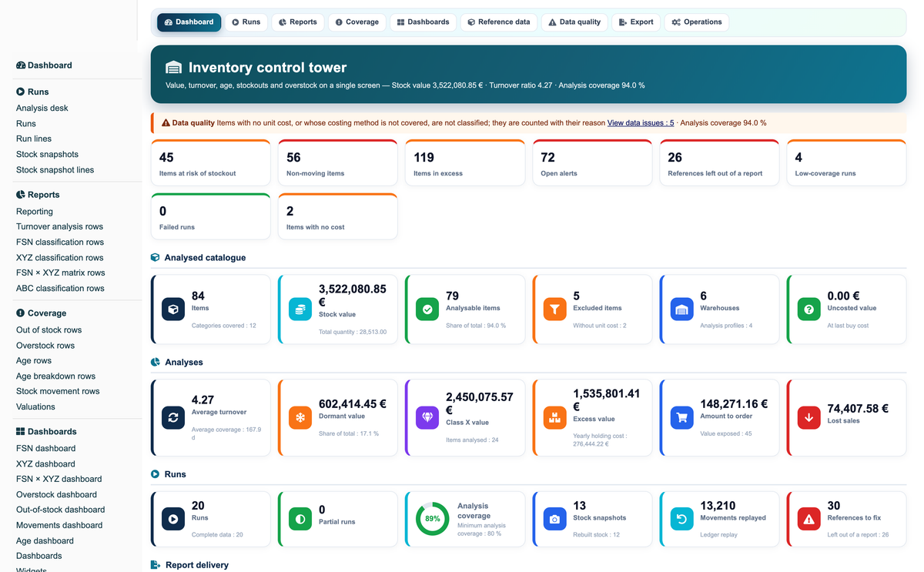The width and height of the screenshot is (924, 572).
Task: Open the Dashboards top tab
Action: coord(423,22)
